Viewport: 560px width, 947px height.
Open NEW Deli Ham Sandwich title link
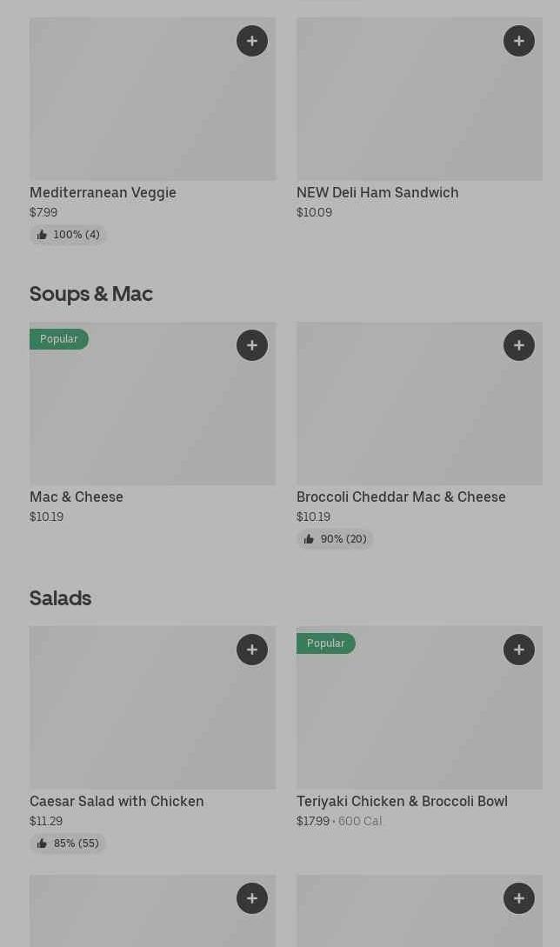(377, 193)
